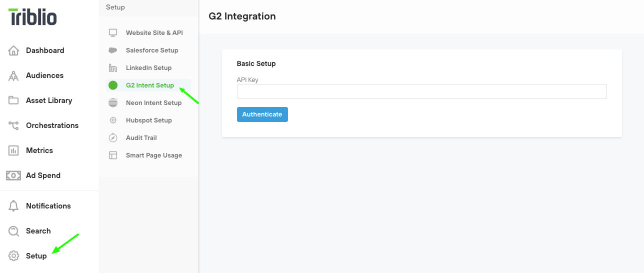The image size is (644, 273).
Task: Open the Asset Library
Action: (49, 100)
